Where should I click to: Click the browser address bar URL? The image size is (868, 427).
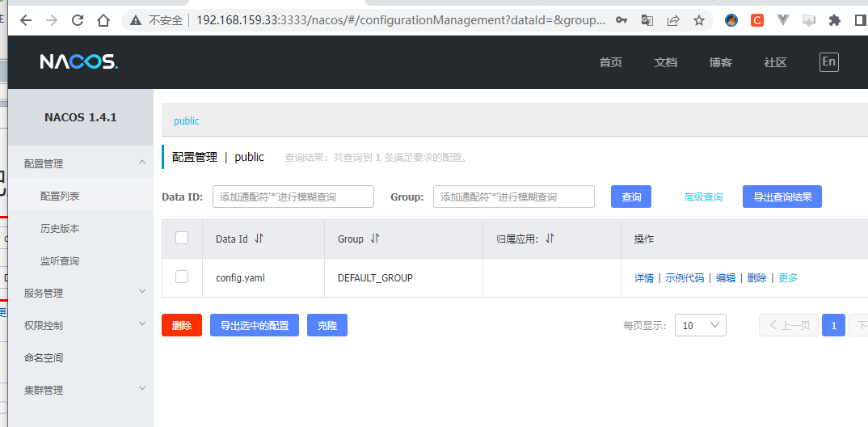click(401, 20)
